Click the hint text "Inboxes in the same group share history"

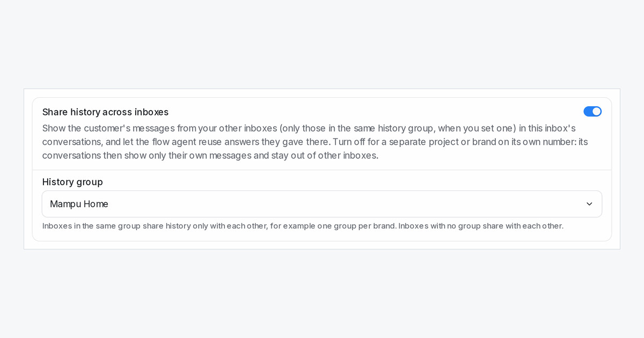303,226
